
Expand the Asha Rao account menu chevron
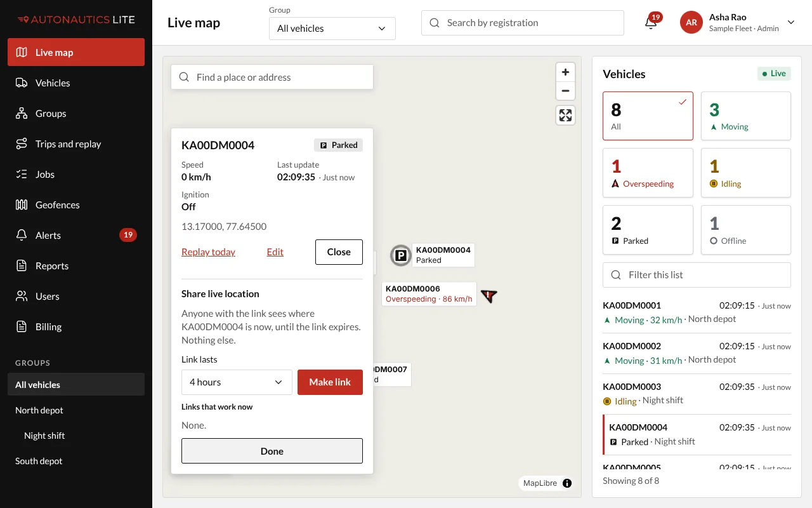791,22
